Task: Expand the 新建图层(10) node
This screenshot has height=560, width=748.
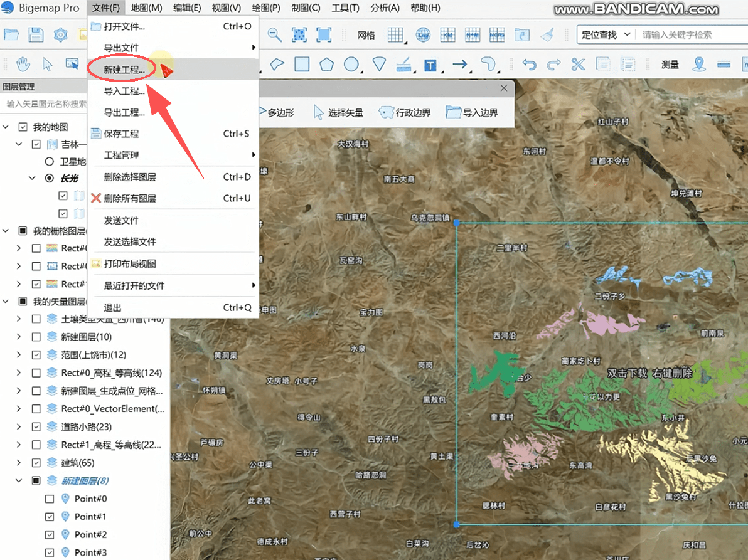Action: click(19, 337)
